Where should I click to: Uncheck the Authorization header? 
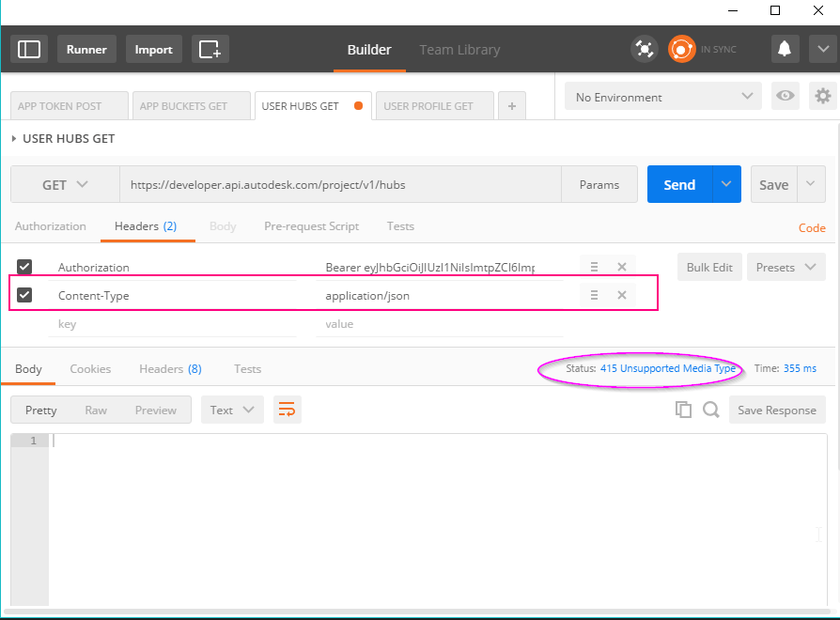[x=24, y=267]
